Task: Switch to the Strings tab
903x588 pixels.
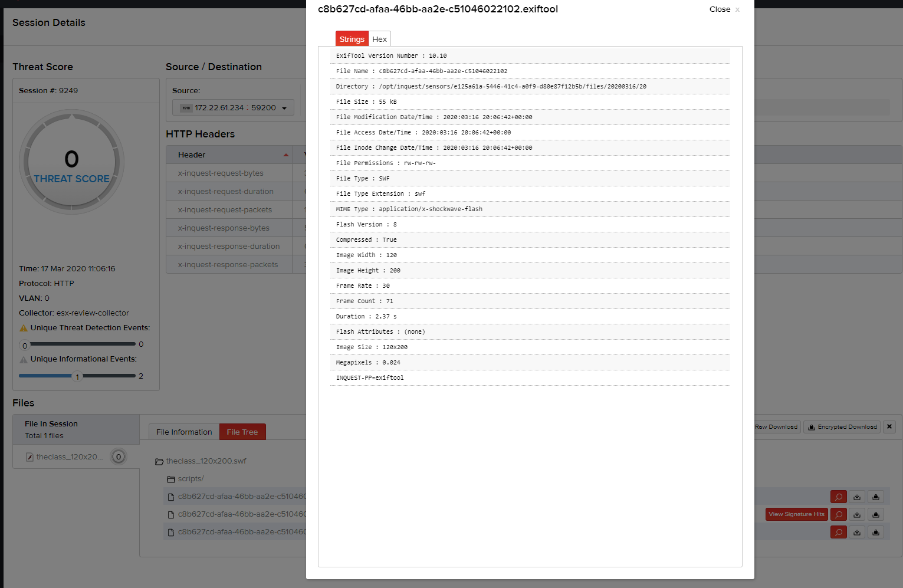Action: pos(352,39)
